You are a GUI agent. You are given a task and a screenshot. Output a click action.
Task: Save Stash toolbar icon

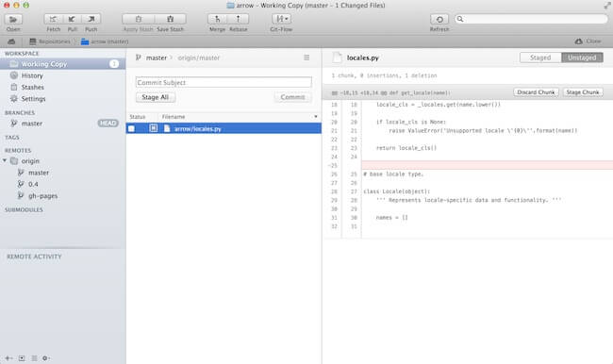click(x=171, y=19)
